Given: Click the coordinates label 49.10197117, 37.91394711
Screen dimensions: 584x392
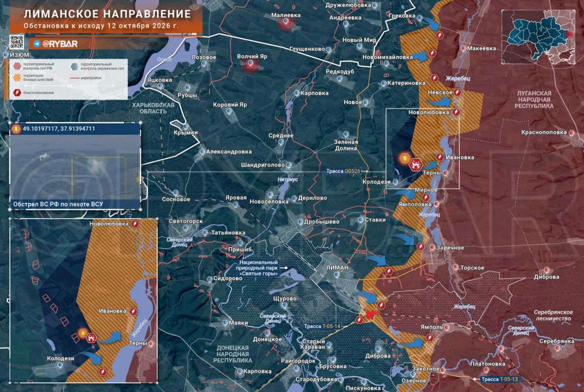Looking at the screenshot, I should 59,129.
